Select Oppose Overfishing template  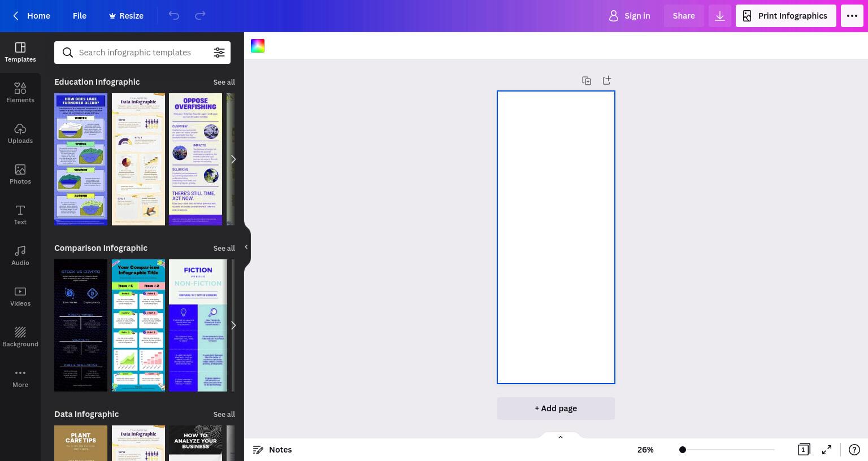196,159
